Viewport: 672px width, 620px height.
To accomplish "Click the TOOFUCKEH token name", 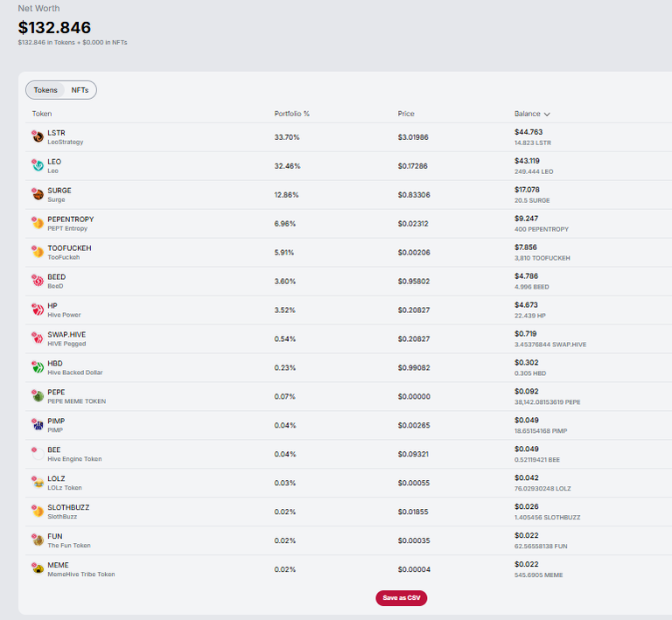I will pyautogui.click(x=69, y=248).
